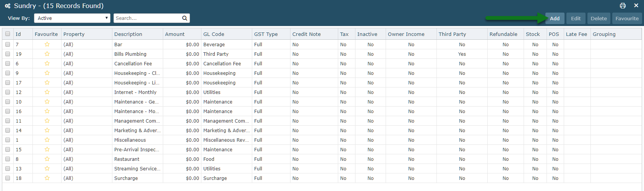This screenshot has height=191, width=644.
Task: Star the Restaurant row favourite
Action: [47, 159]
